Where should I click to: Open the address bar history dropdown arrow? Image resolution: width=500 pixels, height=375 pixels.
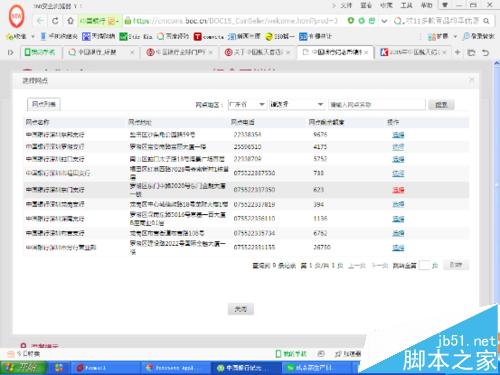(384, 21)
